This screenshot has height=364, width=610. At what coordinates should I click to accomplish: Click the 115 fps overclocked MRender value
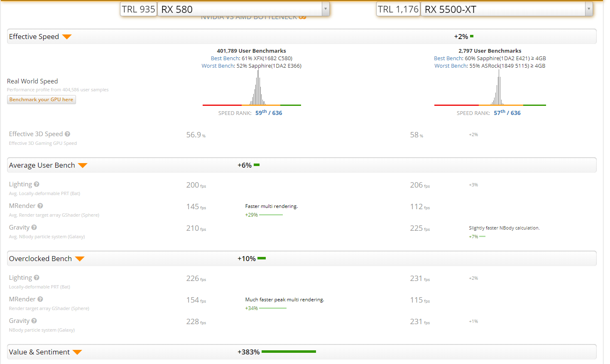click(420, 300)
